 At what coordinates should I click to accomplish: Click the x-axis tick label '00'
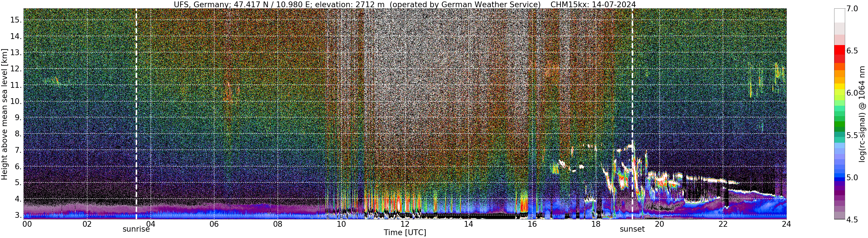pyautogui.click(x=27, y=224)
